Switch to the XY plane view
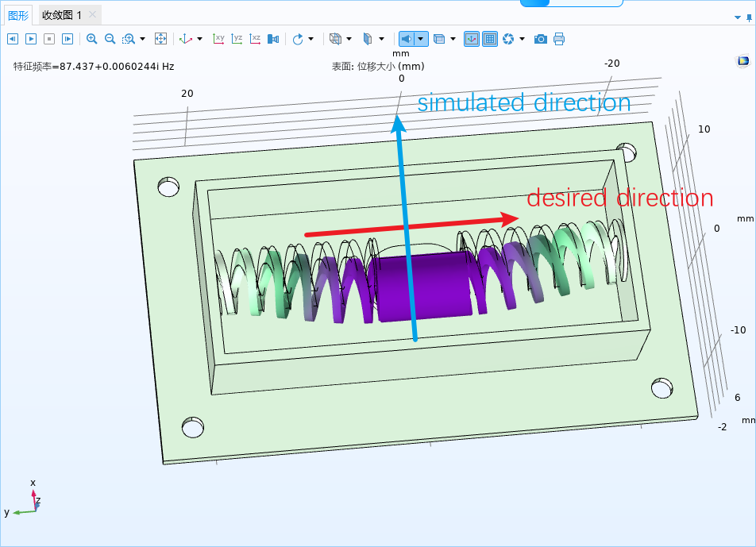 218,39
